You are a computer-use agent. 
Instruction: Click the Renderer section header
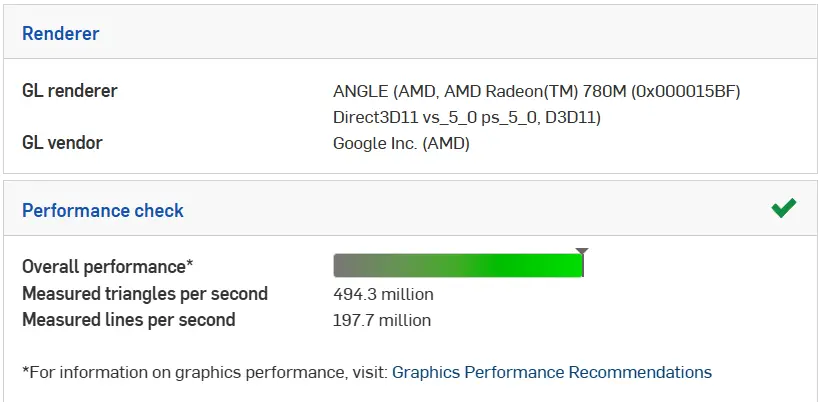click(x=61, y=34)
